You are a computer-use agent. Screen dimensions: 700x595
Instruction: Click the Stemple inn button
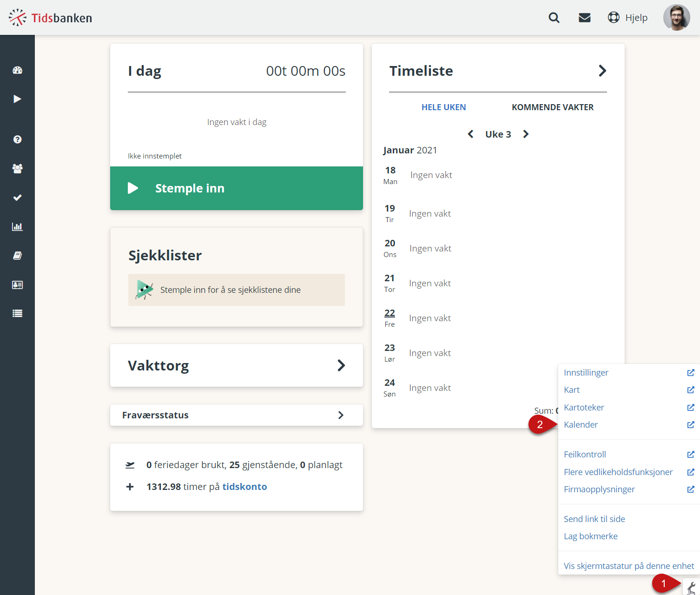[237, 188]
